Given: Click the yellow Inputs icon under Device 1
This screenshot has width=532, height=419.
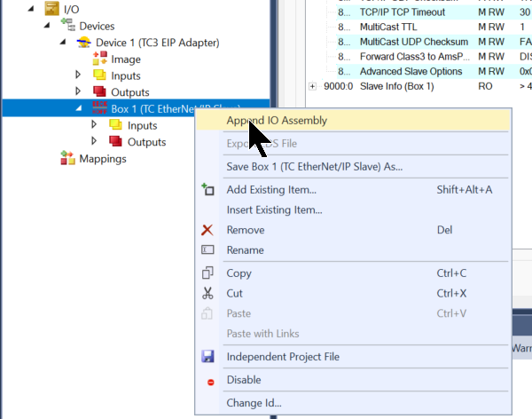Looking at the screenshot, I should click(x=99, y=75).
